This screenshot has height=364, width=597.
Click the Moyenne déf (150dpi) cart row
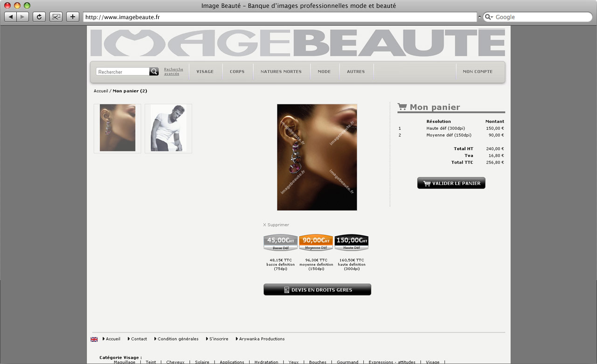tap(451, 135)
